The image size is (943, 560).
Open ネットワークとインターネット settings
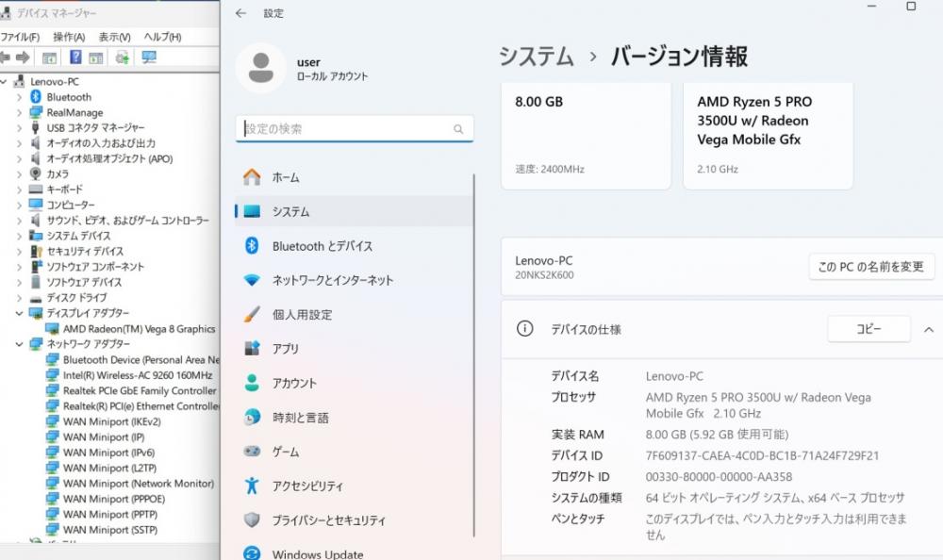click(x=354, y=280)
